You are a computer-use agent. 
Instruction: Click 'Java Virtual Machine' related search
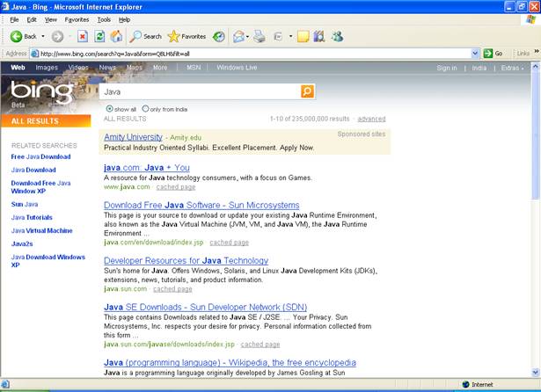click(41, 230)
